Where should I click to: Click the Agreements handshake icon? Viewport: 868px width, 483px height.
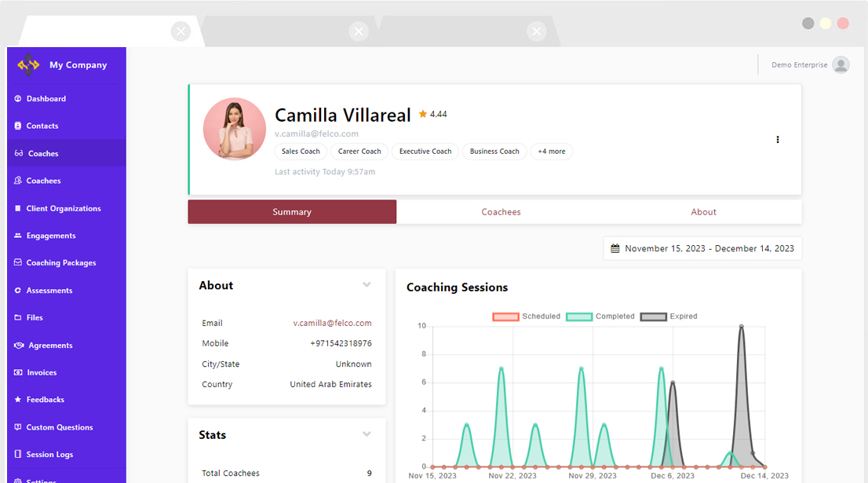[x=19, y=346]
